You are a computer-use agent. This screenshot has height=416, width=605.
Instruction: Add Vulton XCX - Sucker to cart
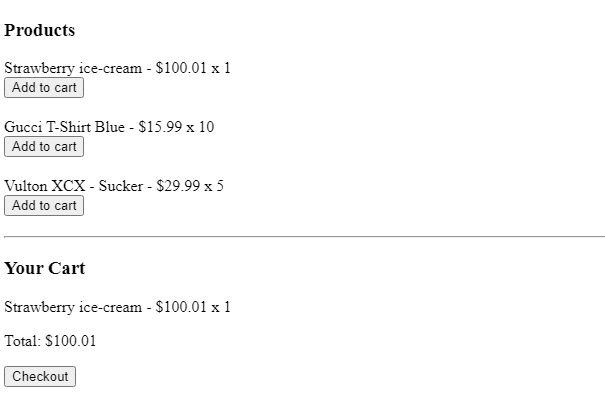coord(44,206)
